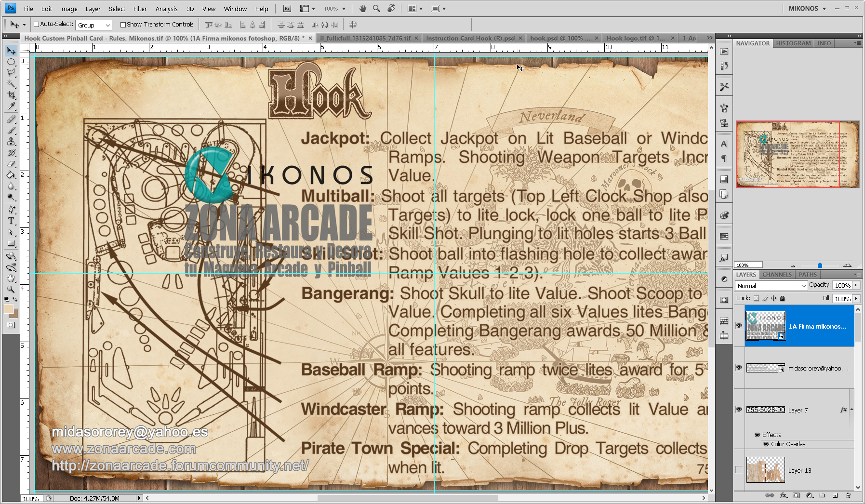Select the Clone Stamp tool

point(11,142)
